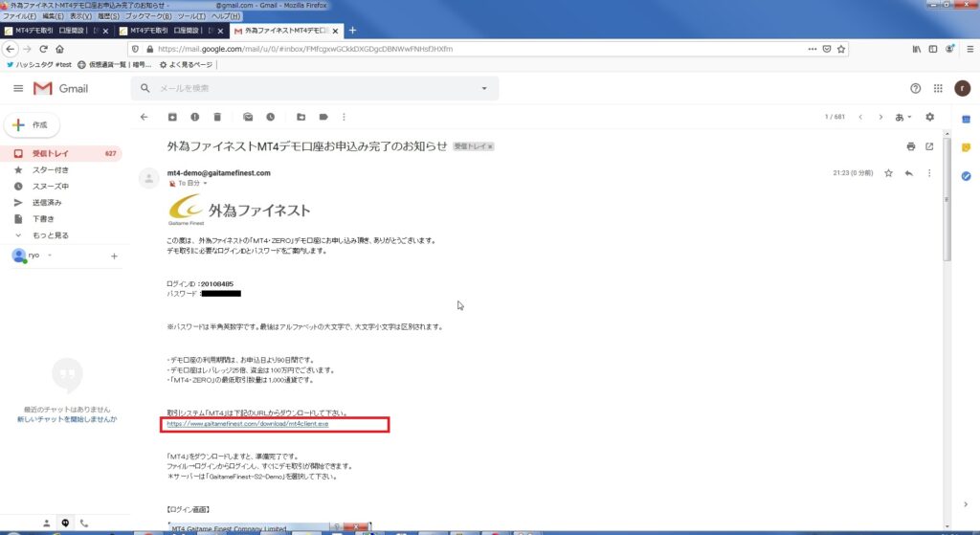The image size is (980, 535).
Task: Open email in a new window
Action: click(x=929, y=146)
